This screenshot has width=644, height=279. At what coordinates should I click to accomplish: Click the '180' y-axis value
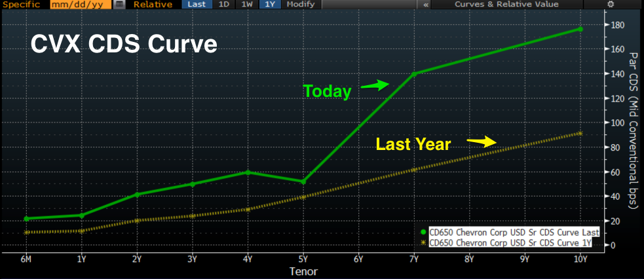coord(618,25)
